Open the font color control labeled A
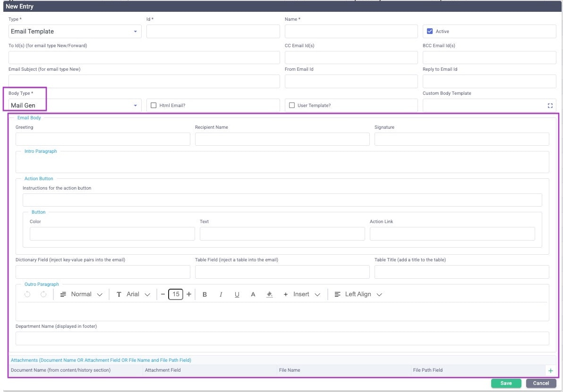 pos(253,294)
